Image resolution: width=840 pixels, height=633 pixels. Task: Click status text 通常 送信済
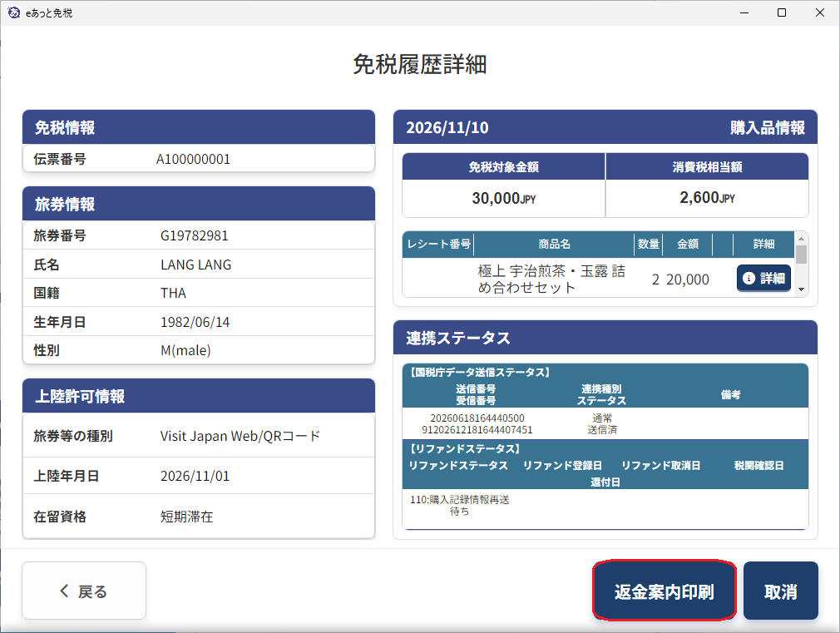click(x=602, y=424)
